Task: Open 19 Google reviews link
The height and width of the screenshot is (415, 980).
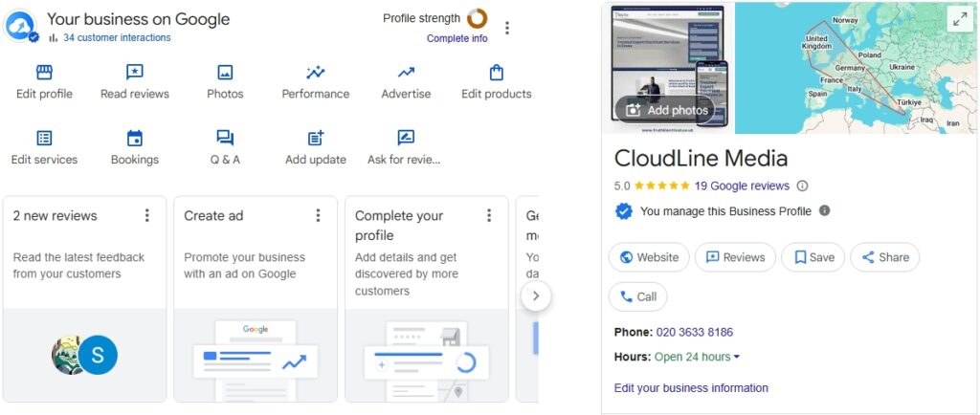Action: tap(742, 186)
